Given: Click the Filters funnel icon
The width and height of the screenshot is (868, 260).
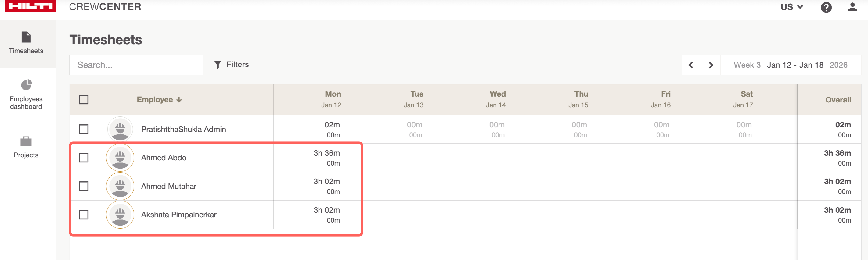Looking at the screenshot, I should (x=218, y=65).
